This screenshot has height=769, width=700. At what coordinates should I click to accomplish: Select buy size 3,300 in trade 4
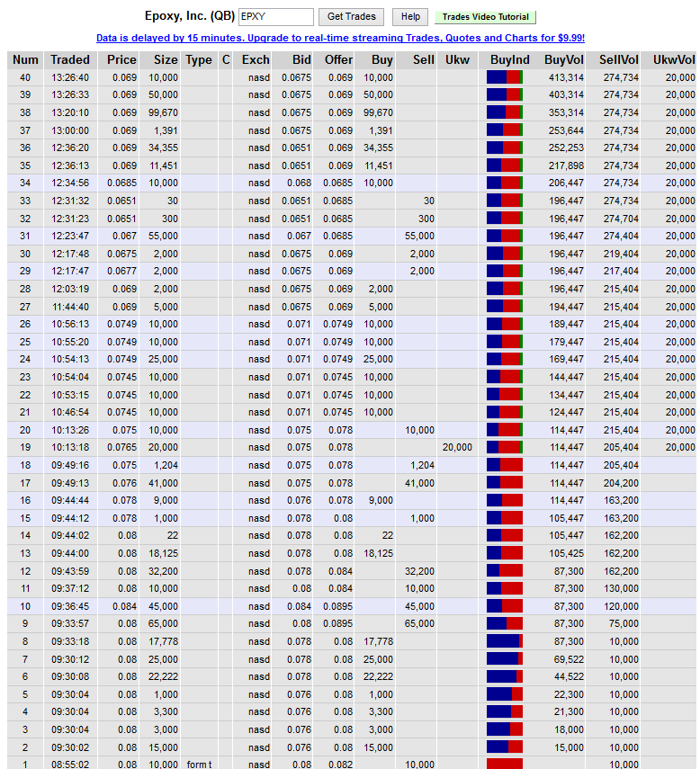tap(381, 711)
